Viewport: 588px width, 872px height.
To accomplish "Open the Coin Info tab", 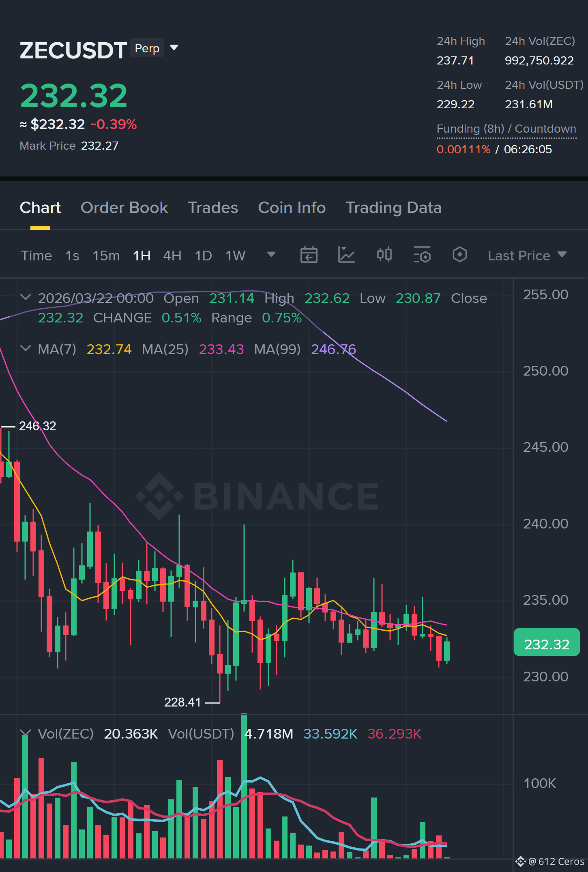I will click(x=292, y=208).
